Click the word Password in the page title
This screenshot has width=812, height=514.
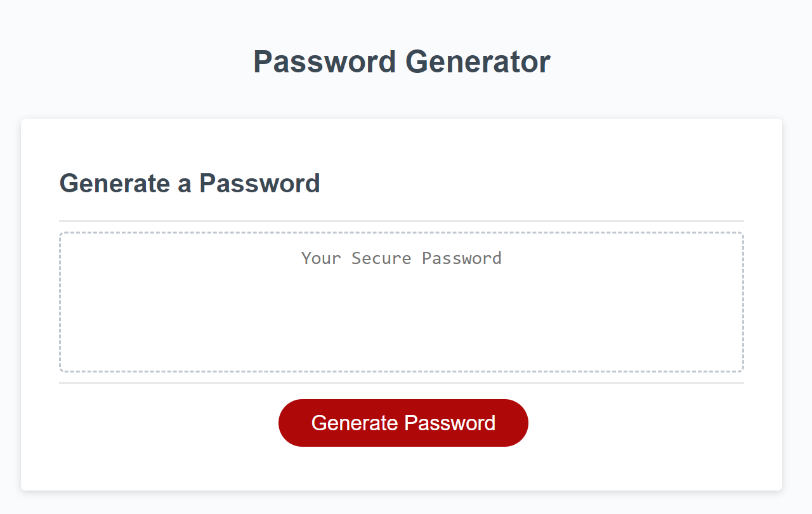tap(325, 62)
